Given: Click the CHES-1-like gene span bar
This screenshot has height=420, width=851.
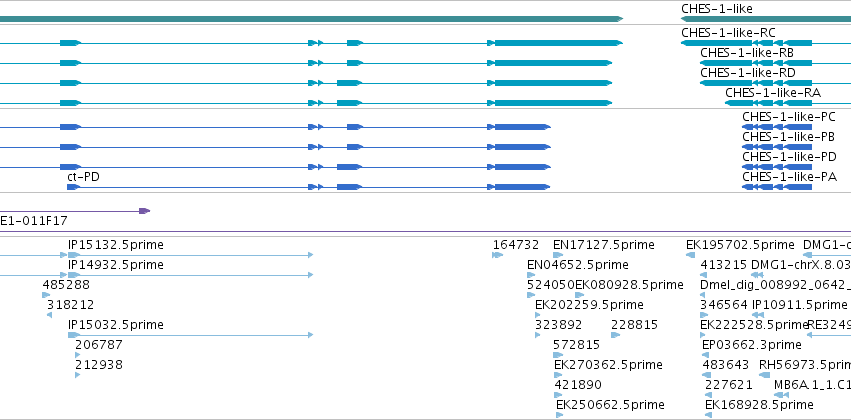Looking at the screenshot, I should pyautogui.click(x=765, y=20).
